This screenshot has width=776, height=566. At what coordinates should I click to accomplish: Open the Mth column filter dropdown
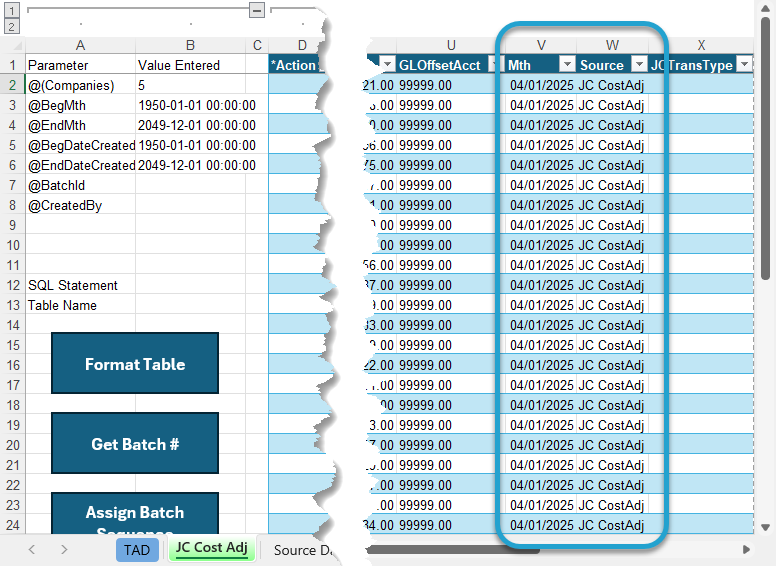point(567,64)
